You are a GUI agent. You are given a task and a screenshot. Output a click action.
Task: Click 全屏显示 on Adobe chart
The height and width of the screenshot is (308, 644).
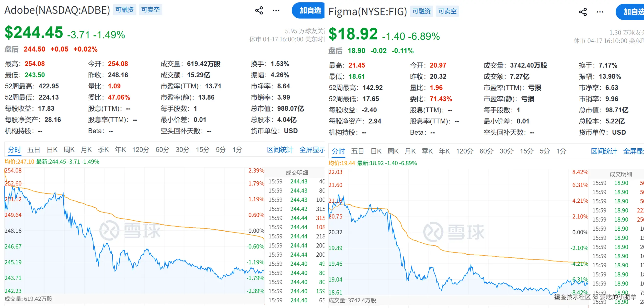click(311, 150)
